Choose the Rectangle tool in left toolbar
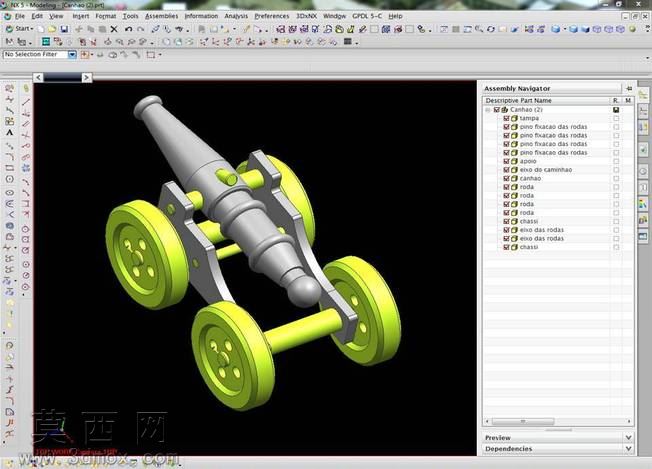This screenshot has width=652, height=469. click(x=10, y=168)
